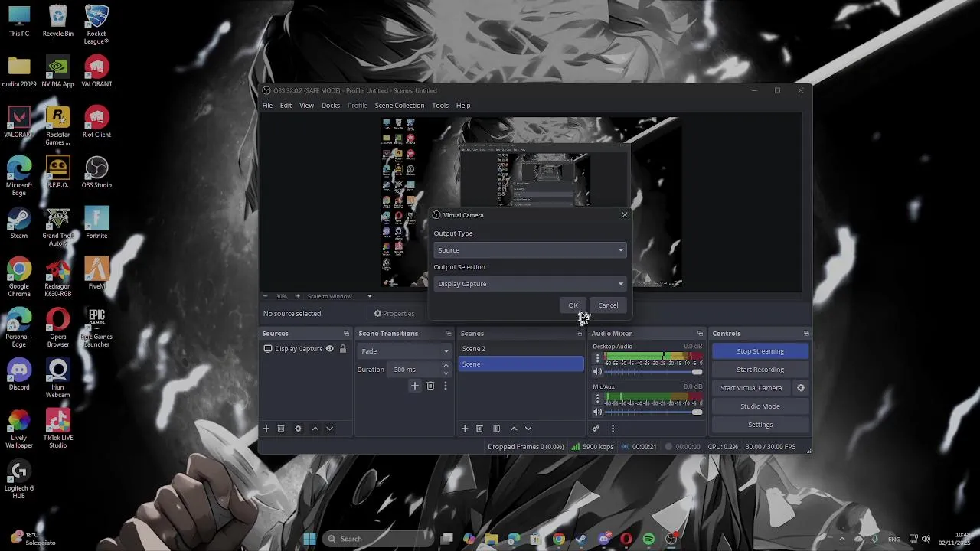The width and height of the screenshot is (980, 551).
Task: Click taskbar Search box
Action: [x=377, y=539]
